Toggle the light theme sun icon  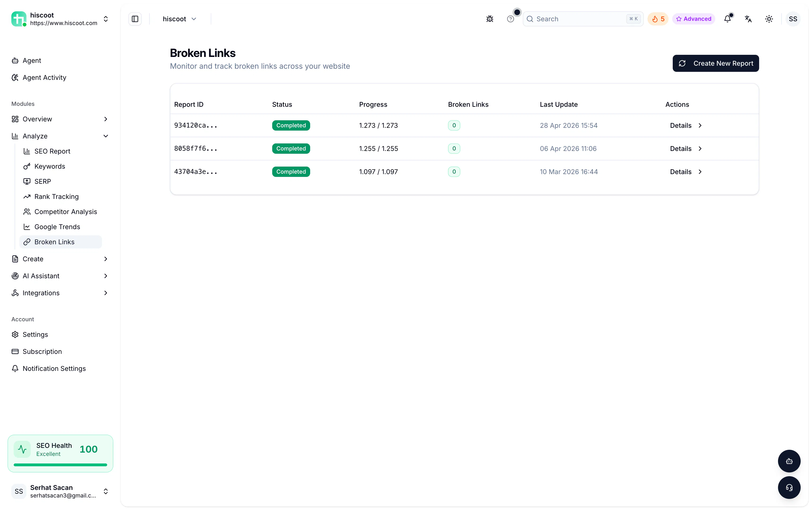point(769,19)
